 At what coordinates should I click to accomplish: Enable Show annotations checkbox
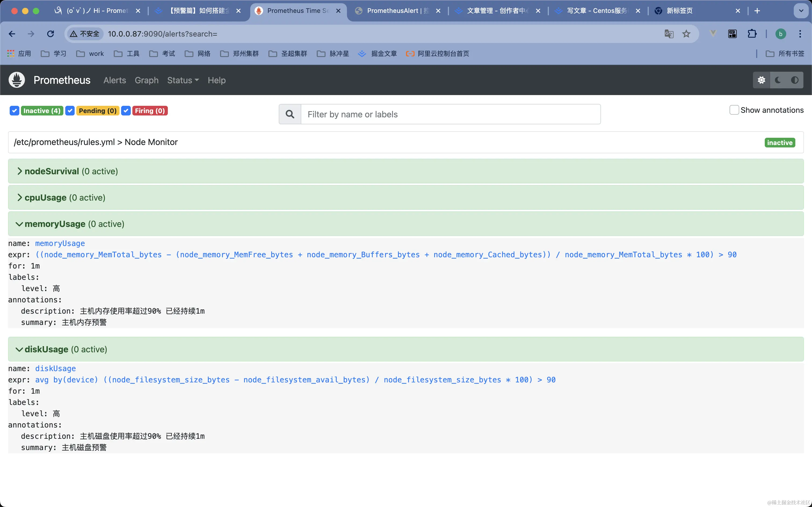734,110
